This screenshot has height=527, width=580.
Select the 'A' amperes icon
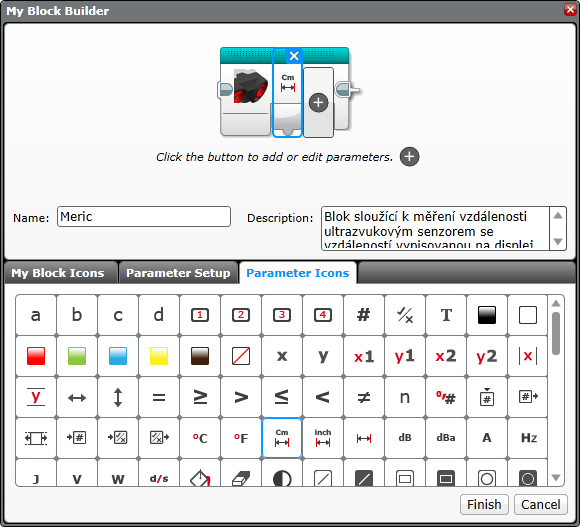point(487,438)
